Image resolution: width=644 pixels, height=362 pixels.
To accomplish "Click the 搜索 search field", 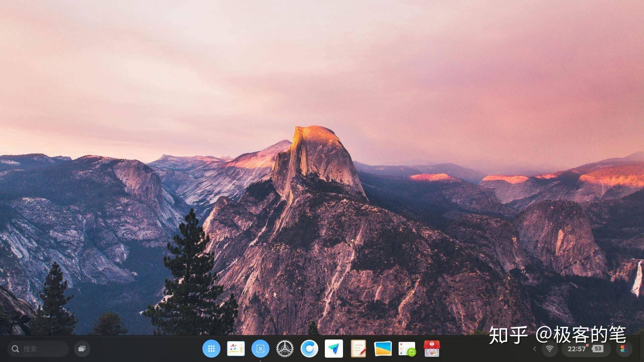I will pos(38,349).
